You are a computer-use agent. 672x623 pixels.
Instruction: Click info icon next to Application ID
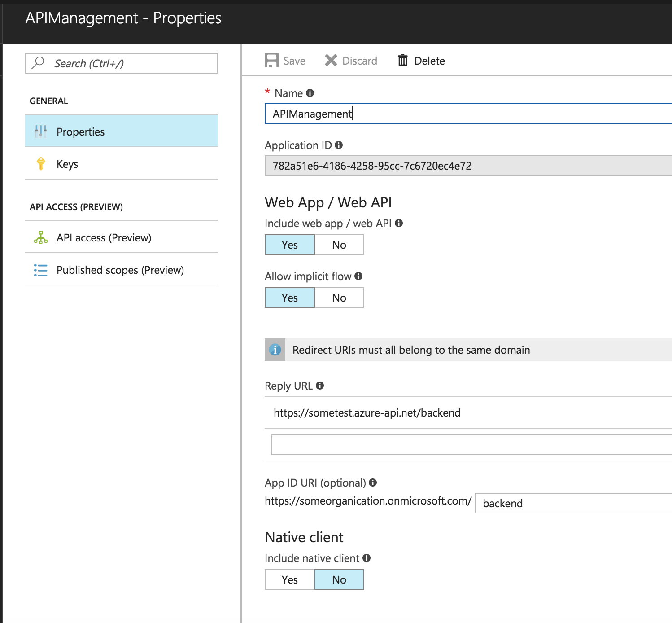pos(339,145)
